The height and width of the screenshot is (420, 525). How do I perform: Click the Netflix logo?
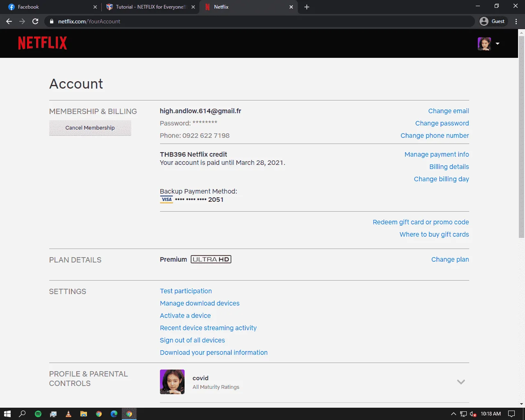(42, 43)
